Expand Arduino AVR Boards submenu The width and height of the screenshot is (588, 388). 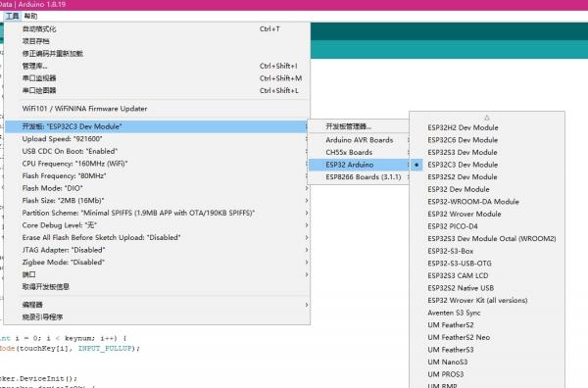(x=359, y=140)
